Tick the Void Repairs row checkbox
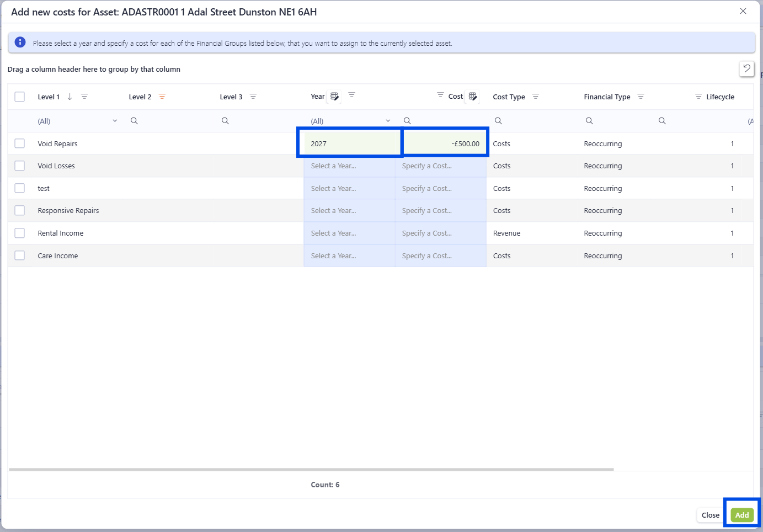The width and height of the screenshot is (763, 532). point(20,143)
